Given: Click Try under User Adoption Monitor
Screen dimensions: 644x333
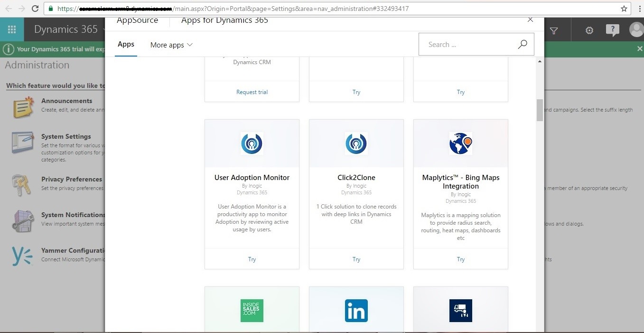Looking at the screenshot, I should click(x=252, y=259).
